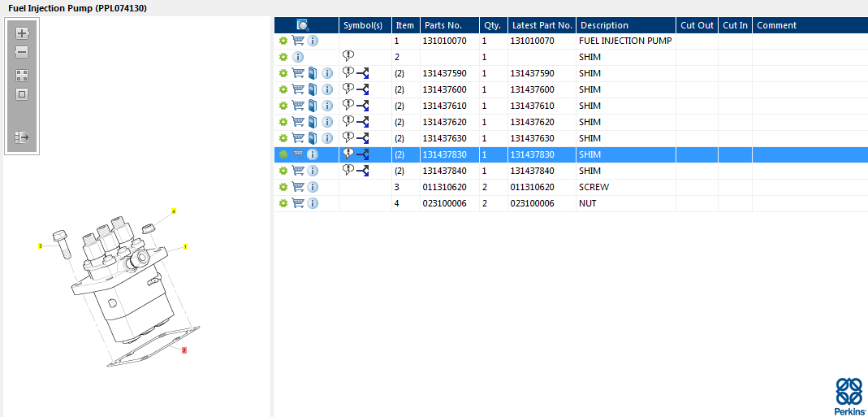Click green gear icon for NUT row
This screenshot has height=417, width=868.
283,203
